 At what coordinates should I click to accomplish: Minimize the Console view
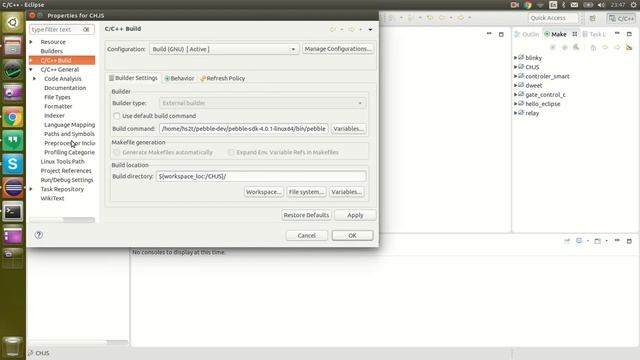click(x=617, y=240)
